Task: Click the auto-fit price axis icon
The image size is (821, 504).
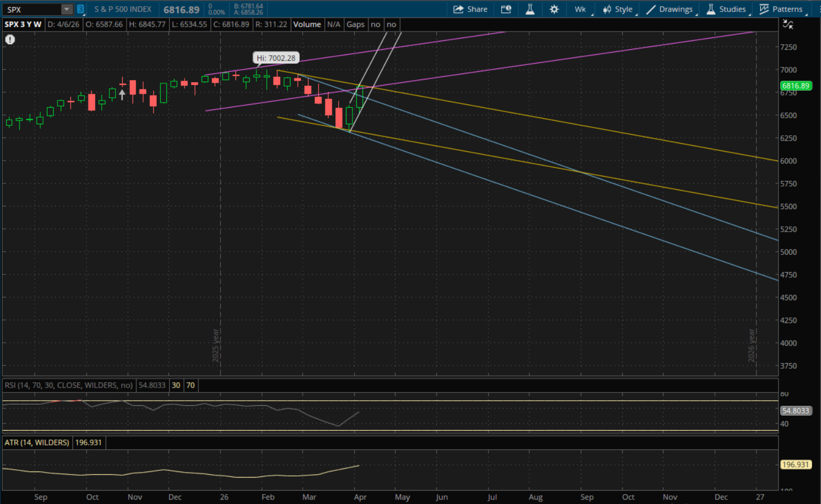Action: (x=788, y=24)
